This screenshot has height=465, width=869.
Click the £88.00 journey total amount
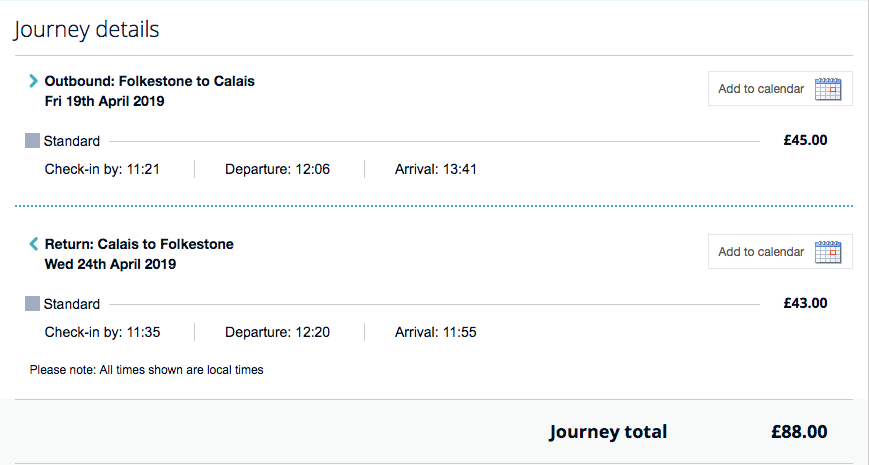click(799, 432)
